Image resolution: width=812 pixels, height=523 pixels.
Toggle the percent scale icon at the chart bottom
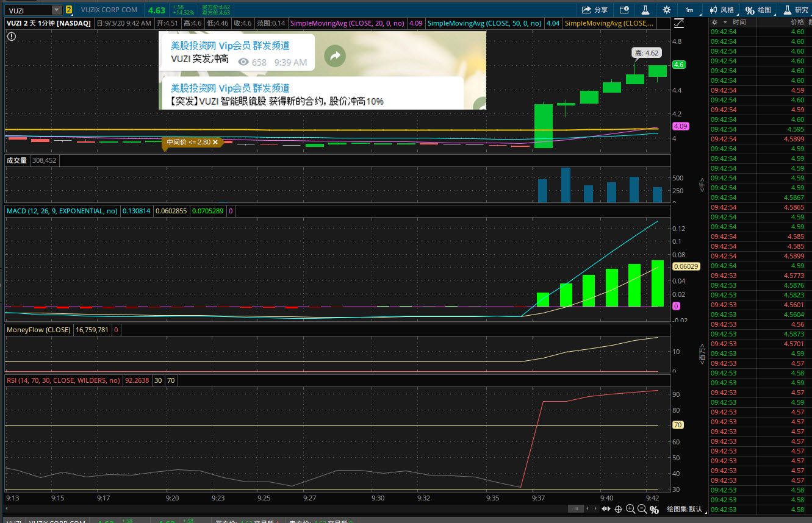(x=654, y=510)
